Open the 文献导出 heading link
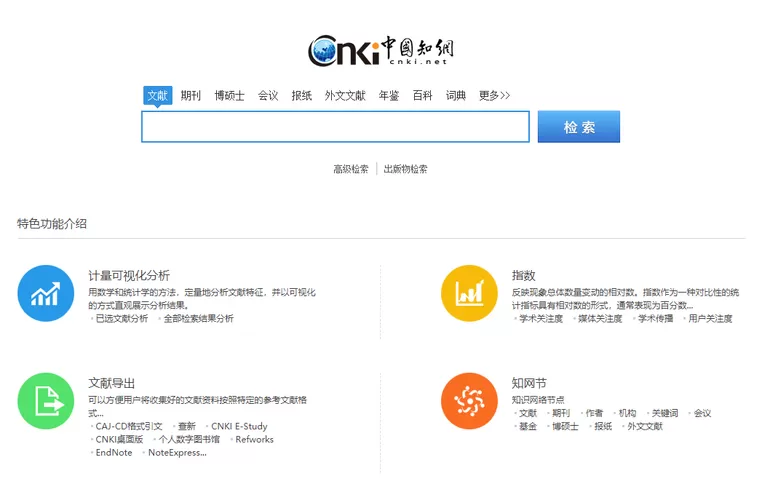 [111, 383]
